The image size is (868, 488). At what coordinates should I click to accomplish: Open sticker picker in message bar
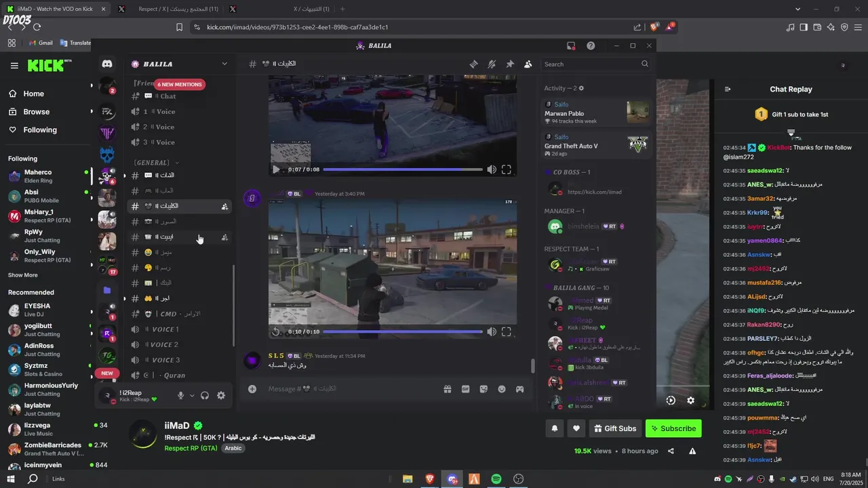click(x=484, y=389)
